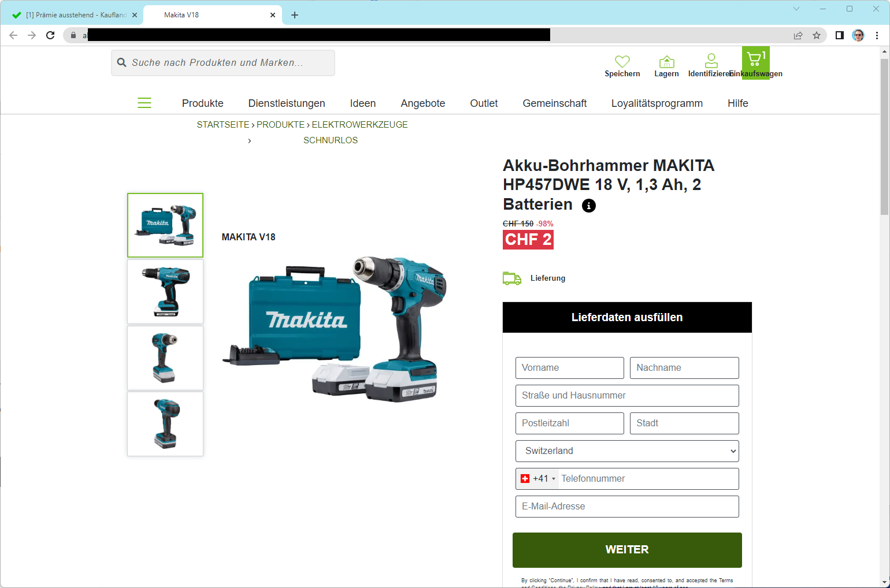Open the Gemeinschaft menu
The height and width of the screenshot is (588, 890).
pyautogui.click(x=555, y=103)
